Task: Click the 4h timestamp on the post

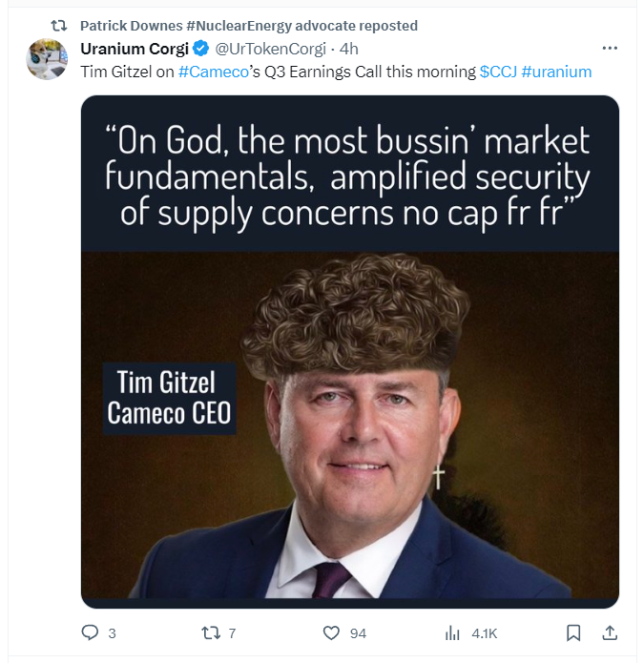Action: coord(349,49)
